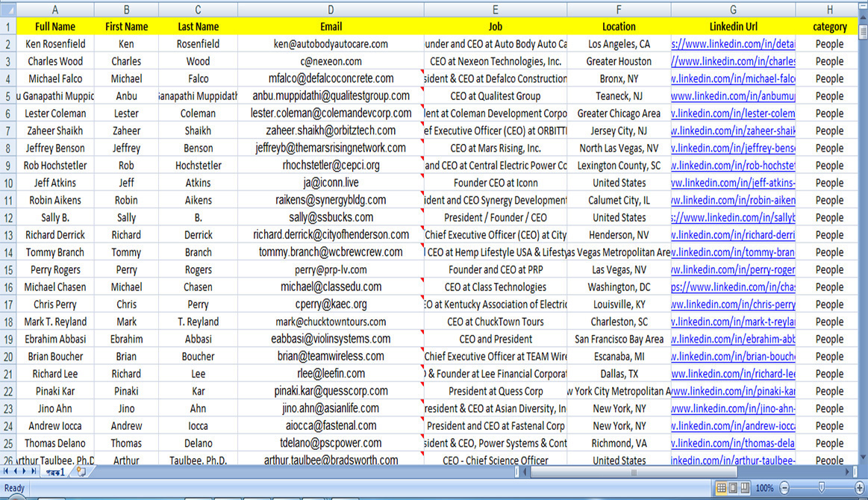The width and height of the screenshot is (868, 500).
Task: Go to previous sheet tab arrow
Action: coord(15,471)
